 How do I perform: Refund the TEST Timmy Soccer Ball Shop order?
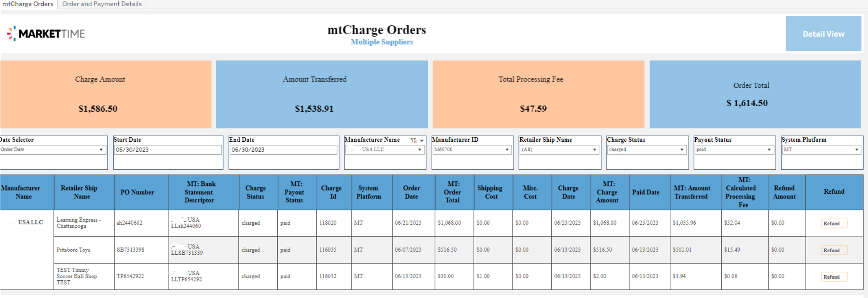tap(834, 277)
